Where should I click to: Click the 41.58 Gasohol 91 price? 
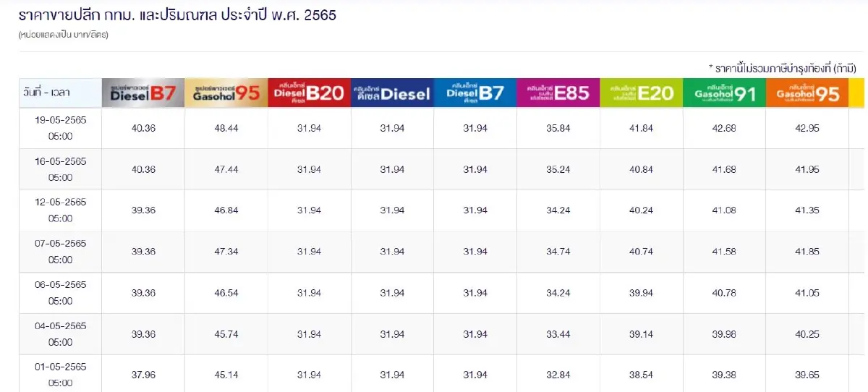(x=725, y=252)
